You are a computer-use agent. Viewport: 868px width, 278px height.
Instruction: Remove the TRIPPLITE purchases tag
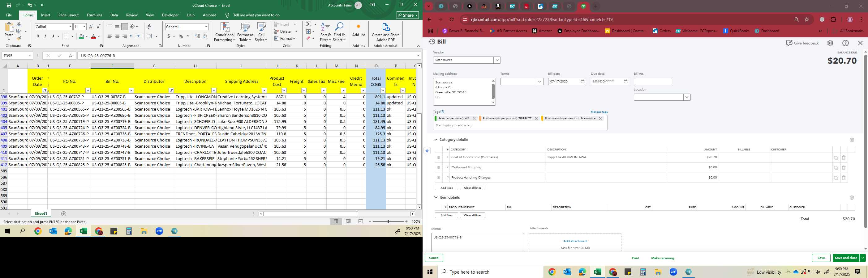[x=536, y=119]
